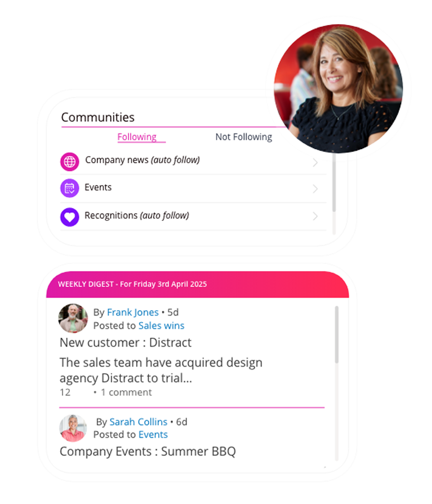Click the large profile photo of the woman
432x504 pixels.
[338, 88]
